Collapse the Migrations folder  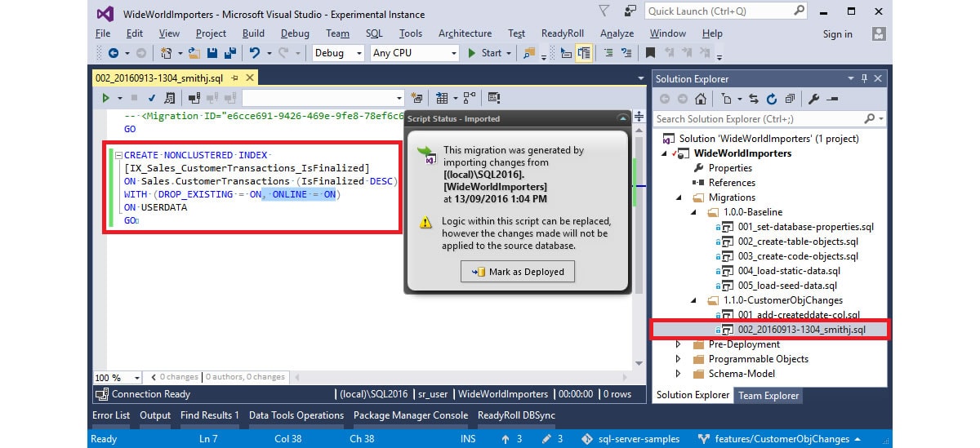pyautogui.click(x=678, y=197)
